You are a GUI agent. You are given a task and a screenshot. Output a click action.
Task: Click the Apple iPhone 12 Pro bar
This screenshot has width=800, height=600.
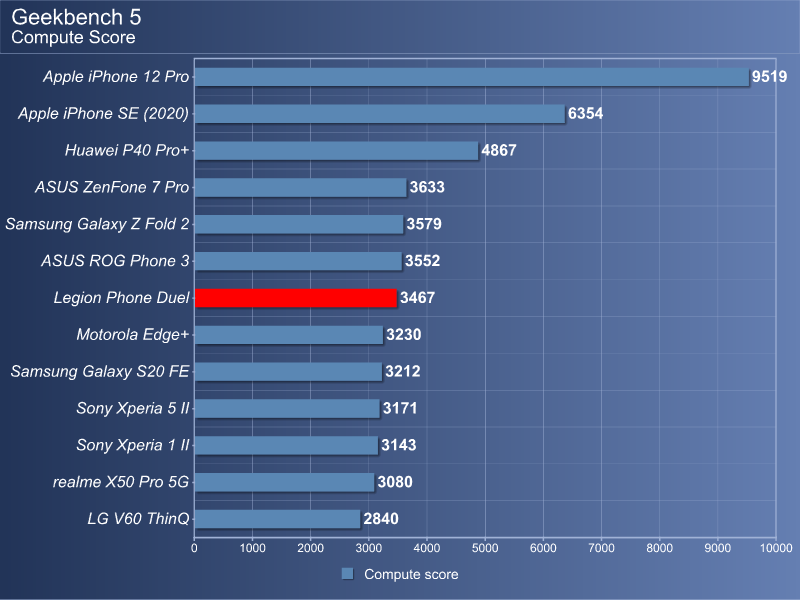click(471, 77)
